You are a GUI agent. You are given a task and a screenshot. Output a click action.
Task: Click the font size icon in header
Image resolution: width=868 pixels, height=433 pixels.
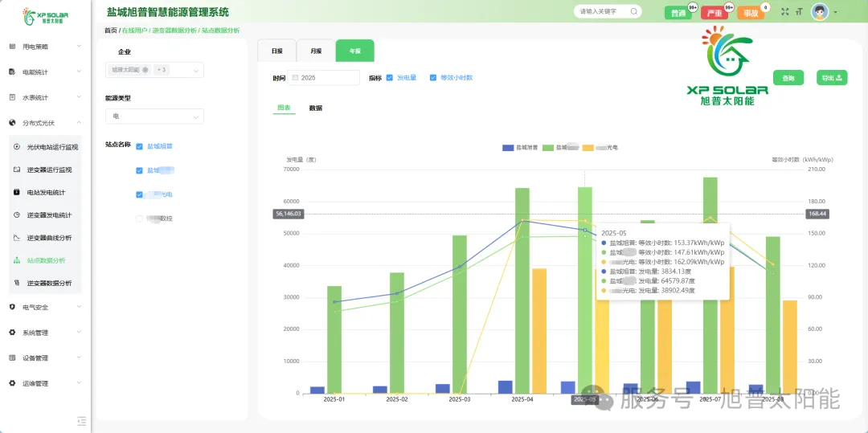799,12
